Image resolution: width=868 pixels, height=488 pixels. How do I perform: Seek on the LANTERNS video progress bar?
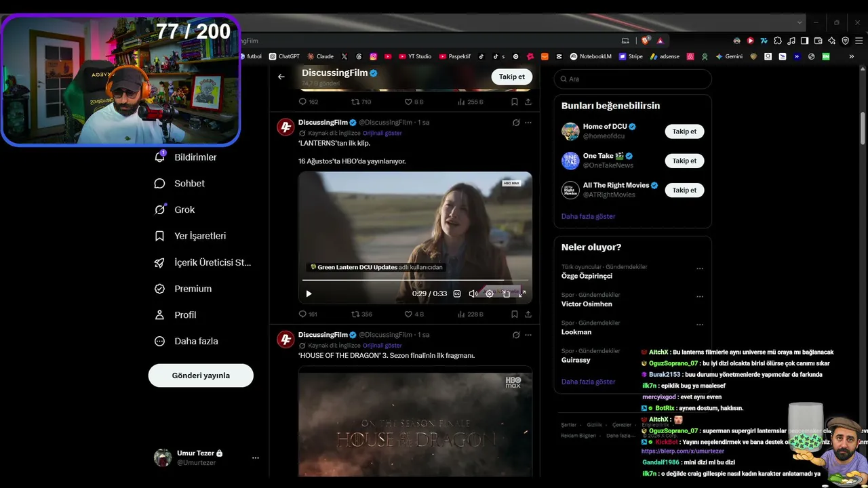pyautogui.click(x=415, y=280)
